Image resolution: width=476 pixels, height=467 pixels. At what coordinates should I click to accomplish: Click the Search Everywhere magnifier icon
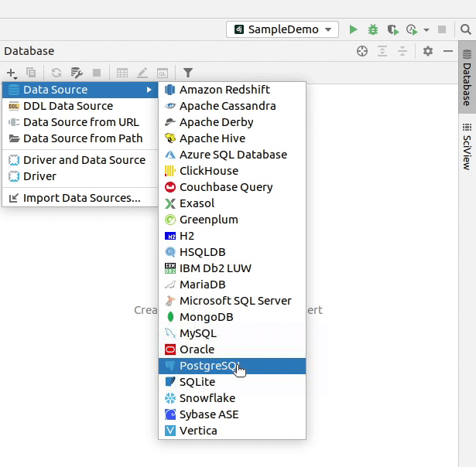click(x=465, y=29)
